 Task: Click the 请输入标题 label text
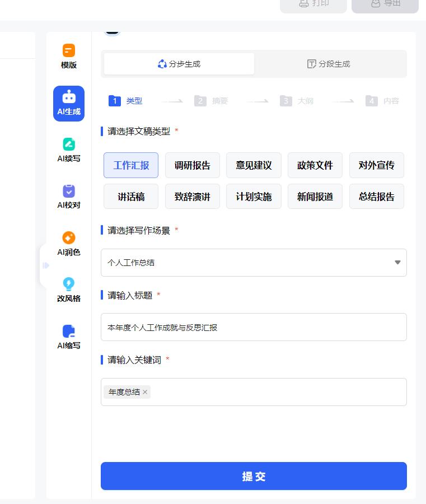click(130, 295)
